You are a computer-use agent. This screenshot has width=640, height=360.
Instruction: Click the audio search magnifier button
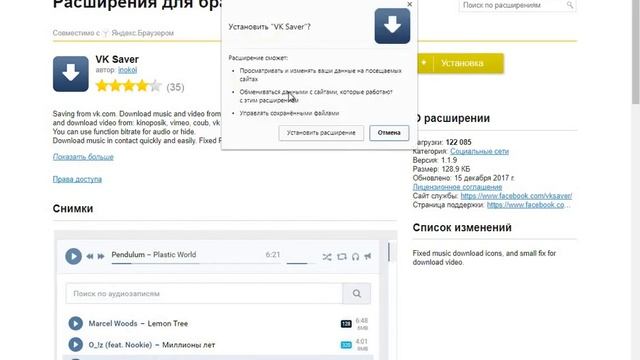(357, 293)
